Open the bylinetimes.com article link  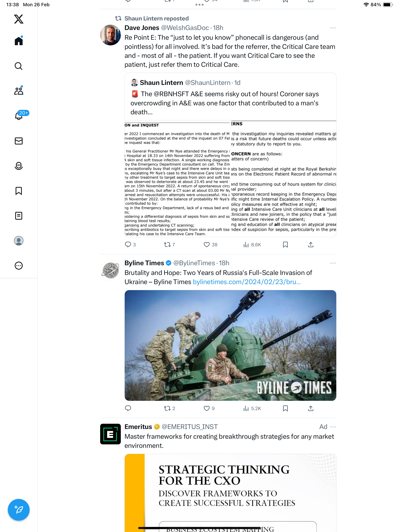click(x=247, y=282)
